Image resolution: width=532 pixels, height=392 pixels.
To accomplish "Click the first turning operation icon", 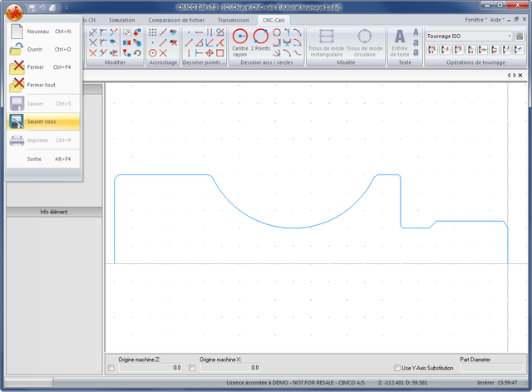I will click(x=432, y=50).
